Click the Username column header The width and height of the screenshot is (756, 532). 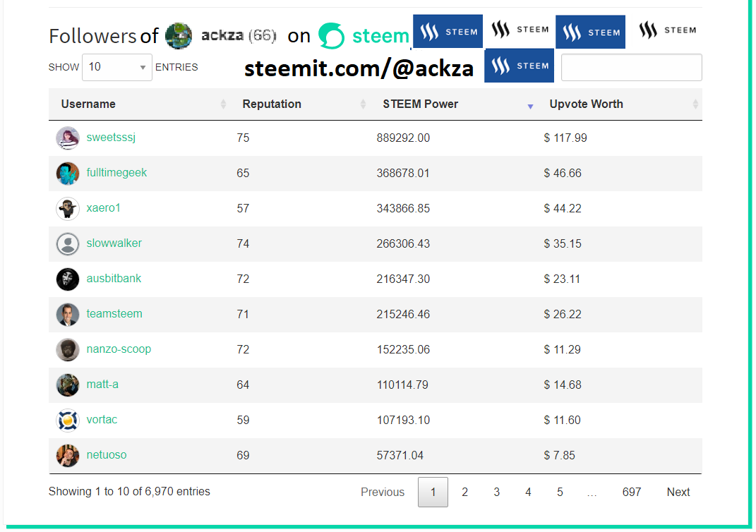pos(88,104)
